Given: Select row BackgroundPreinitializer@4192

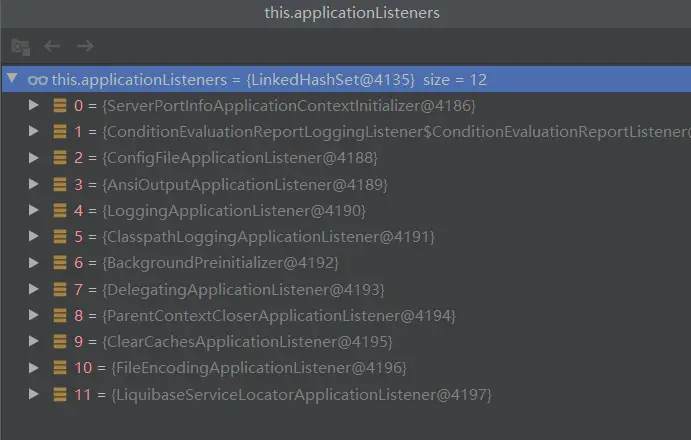Looking at the screenshot, I should [x=346, y=263].
